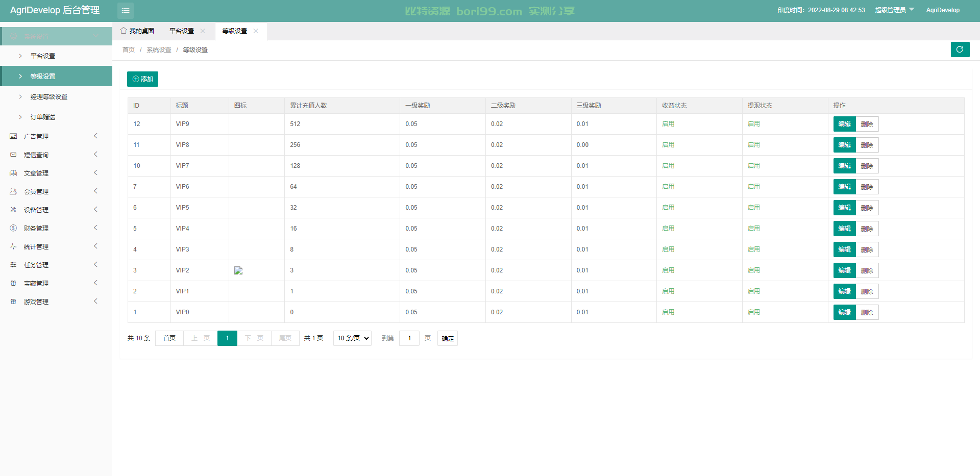Edit the VIP3 row
This screenshot has width=980, height=476.
pos(844,249)
